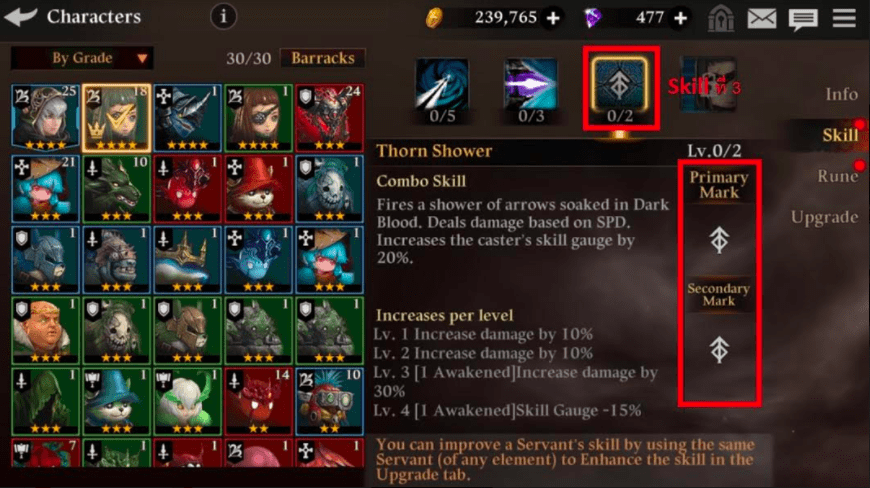Select the purple arrow skill marked 0/3
The width and height of the screenshot is (870, 488).
tap(530, 92)
